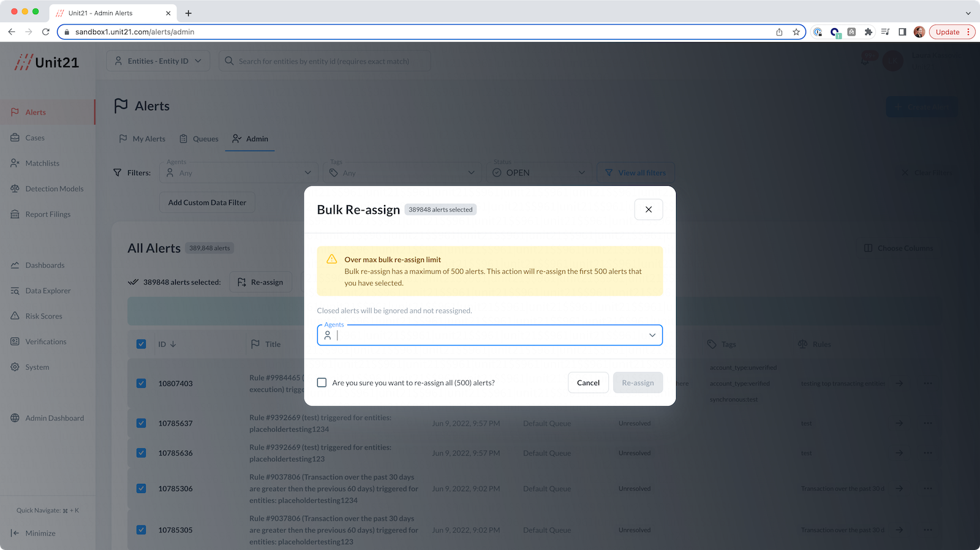This screenshot has width=980, height=550.
Task: Click the browser tab list chevron
Action: [x=968, y=13]
